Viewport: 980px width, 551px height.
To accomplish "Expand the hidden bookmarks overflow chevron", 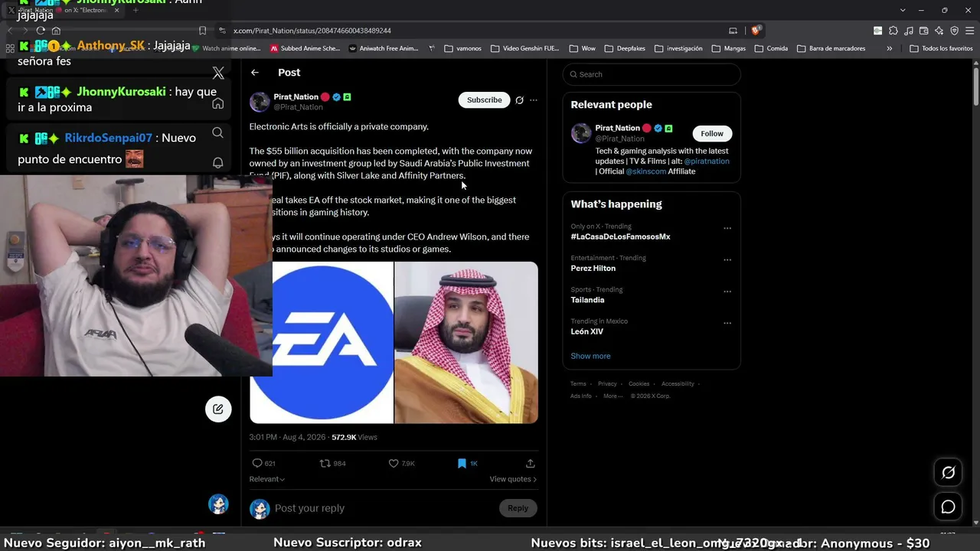I will click(x=889, y=48).
